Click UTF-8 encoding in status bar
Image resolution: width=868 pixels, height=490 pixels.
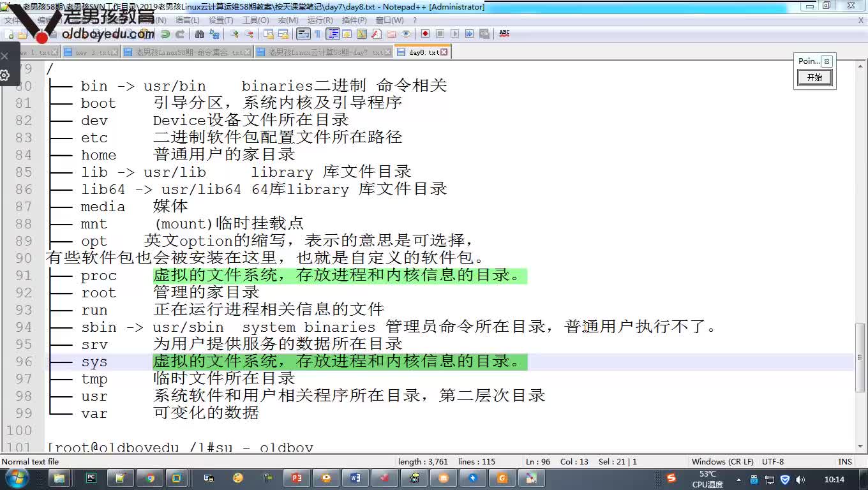click(x=773, y=461)
